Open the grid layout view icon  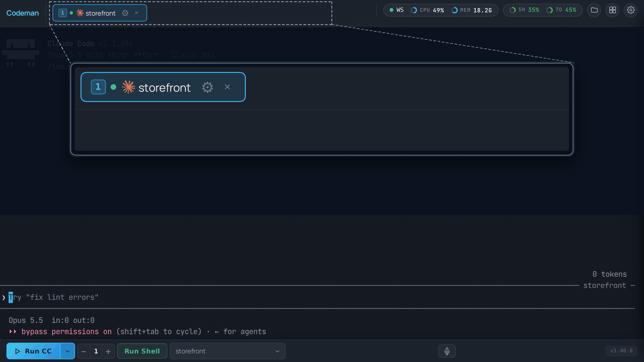(x=612, y=10)
